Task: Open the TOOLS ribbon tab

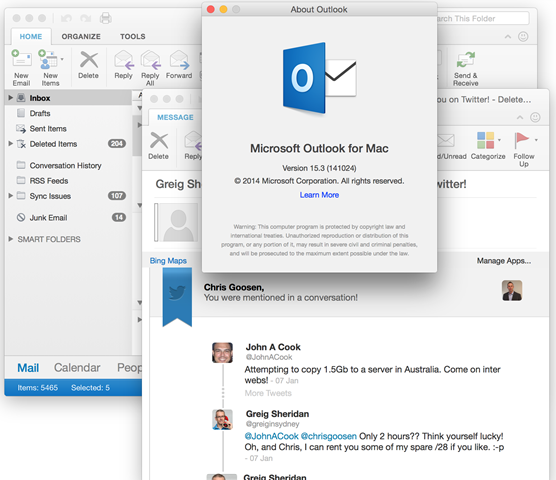Action: (x=133, y=37)
